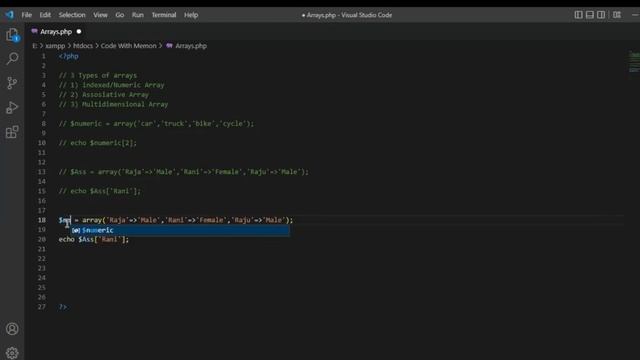640x360 pixels.
Task: Toggle bottom panel layout icon
Action: (x=590, y=15)
